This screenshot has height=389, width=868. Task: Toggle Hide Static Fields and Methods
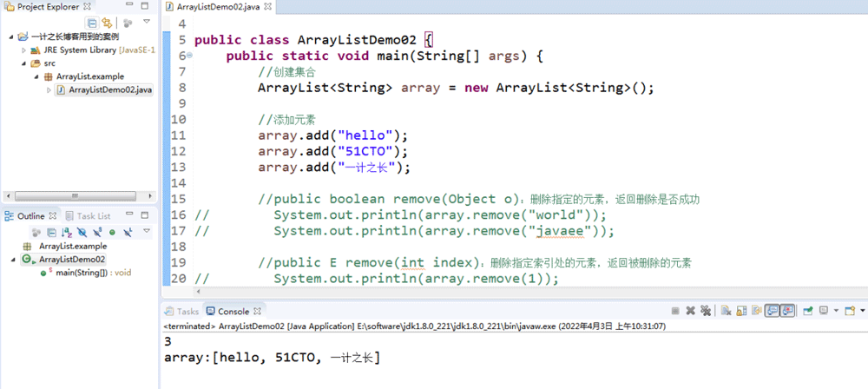click(x=97, y=232)
